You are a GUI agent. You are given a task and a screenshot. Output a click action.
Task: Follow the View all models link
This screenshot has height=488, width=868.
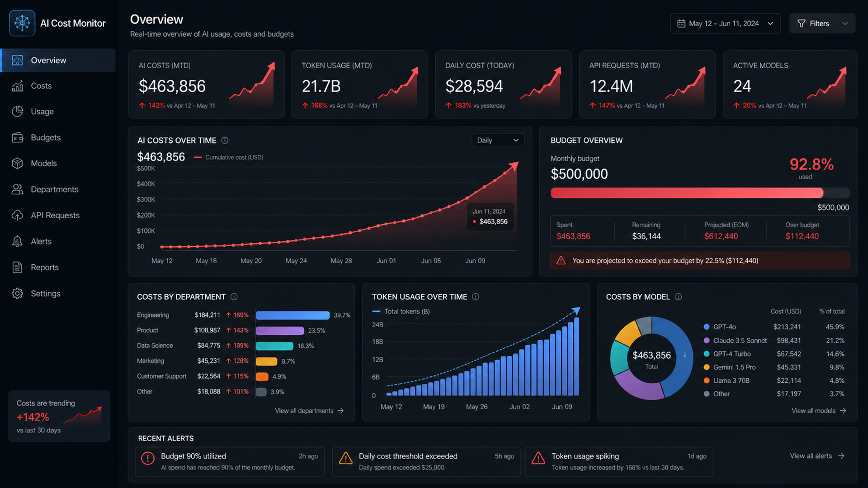(x=819, y=411)
